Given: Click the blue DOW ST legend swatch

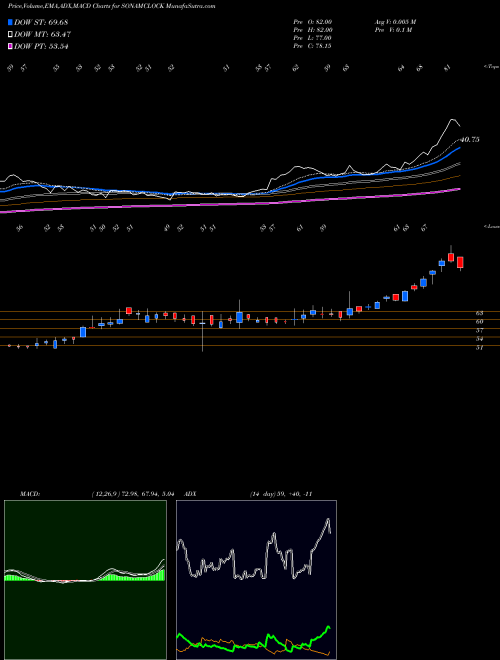Looking at the screenshot, I should point(10,22).
